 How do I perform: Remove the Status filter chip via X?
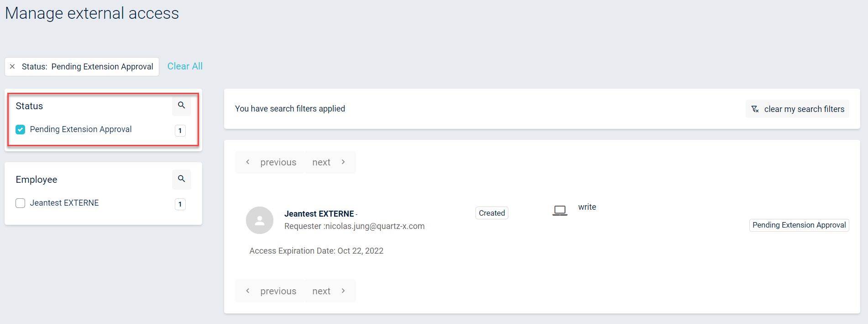click(x=12, y=67)
